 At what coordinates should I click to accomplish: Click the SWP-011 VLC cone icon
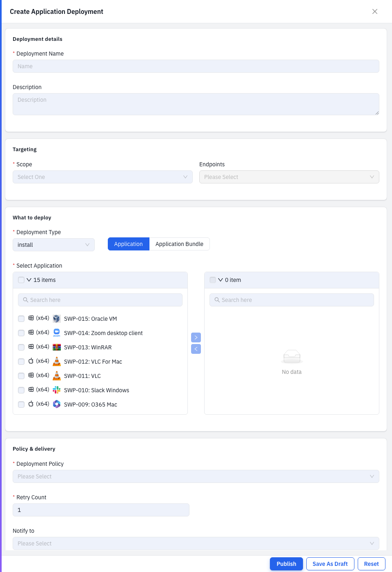57,376
